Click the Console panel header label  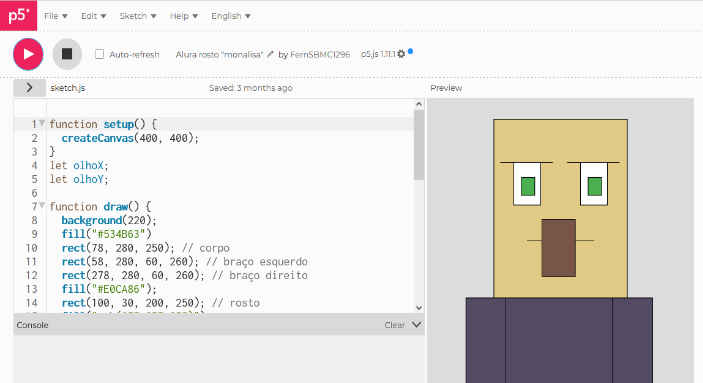[x=32, y=325]
